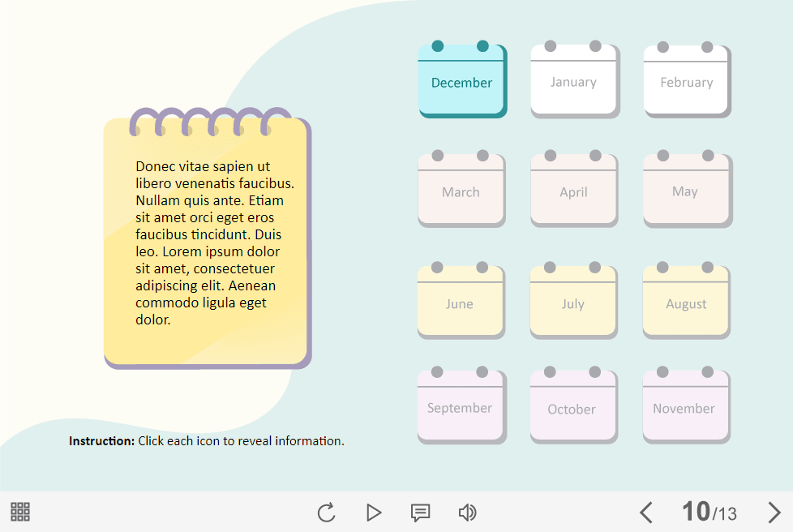The height and width of the screenshot is (532, 793).
Task: Select the September calendar icon
Action: pyautogui.click(x=460, y=407)
